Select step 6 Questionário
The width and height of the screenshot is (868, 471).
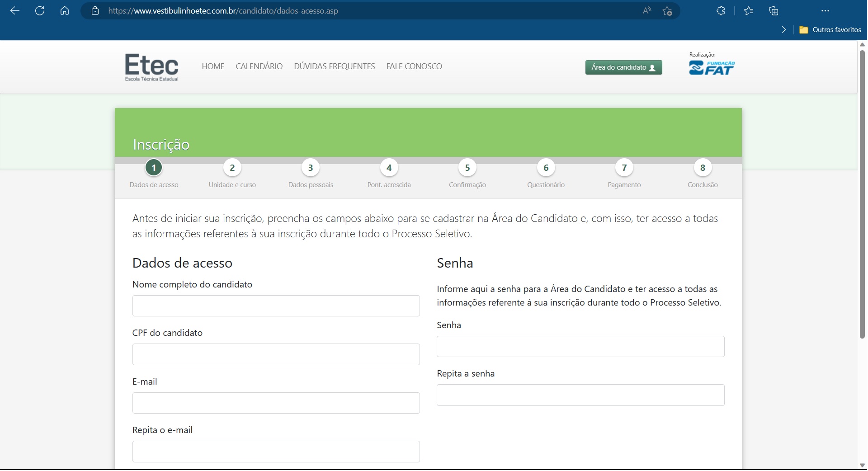(x=546, y=168)
